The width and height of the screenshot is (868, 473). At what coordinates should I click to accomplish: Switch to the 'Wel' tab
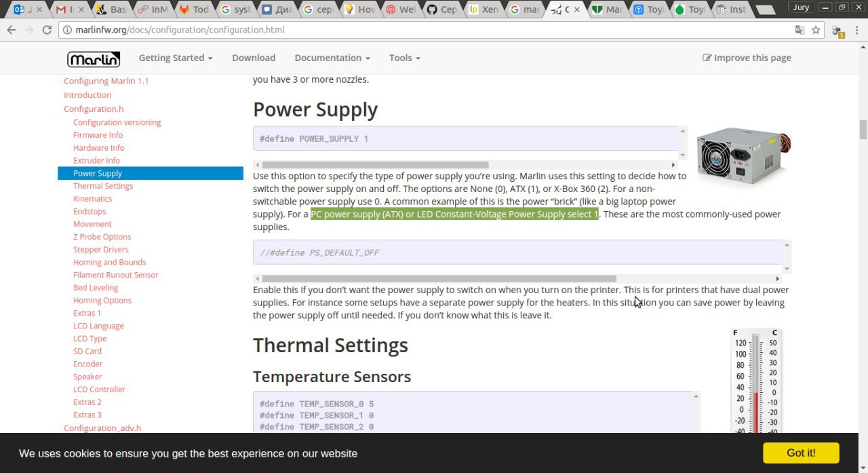click(x=400, y=10)
